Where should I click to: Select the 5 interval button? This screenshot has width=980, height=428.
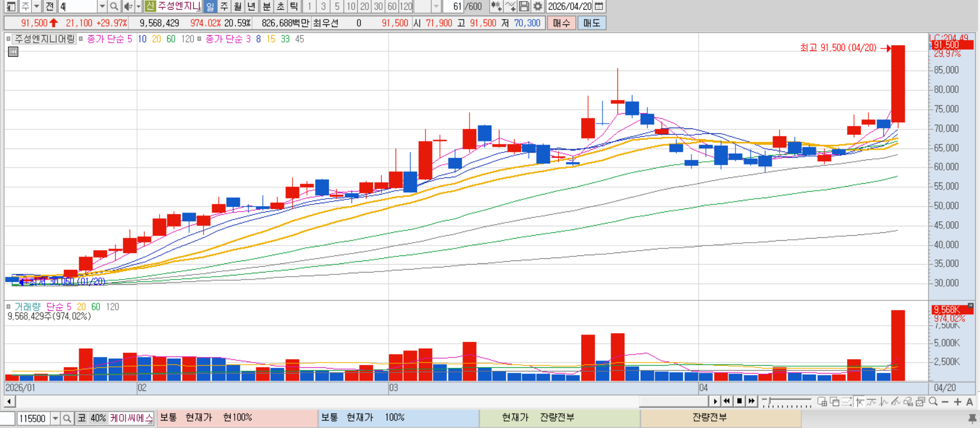point(337,6)
